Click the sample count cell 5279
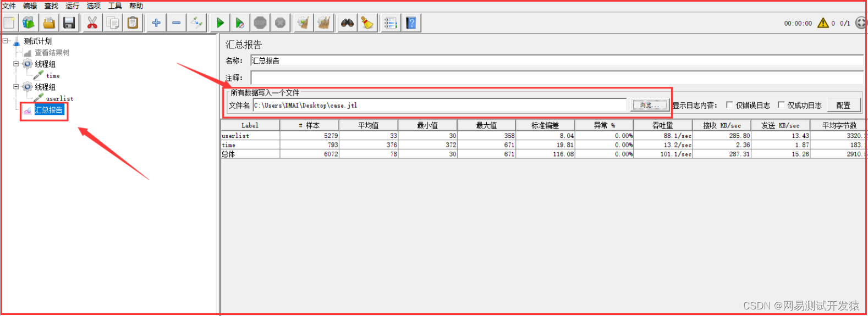868x316 pixels. 309,135
